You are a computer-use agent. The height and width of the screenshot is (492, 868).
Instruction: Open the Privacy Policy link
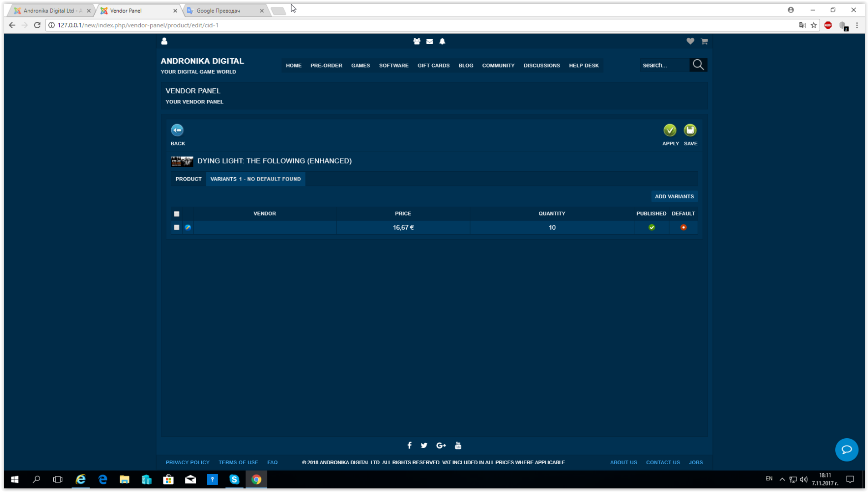[x=188, y=462]
